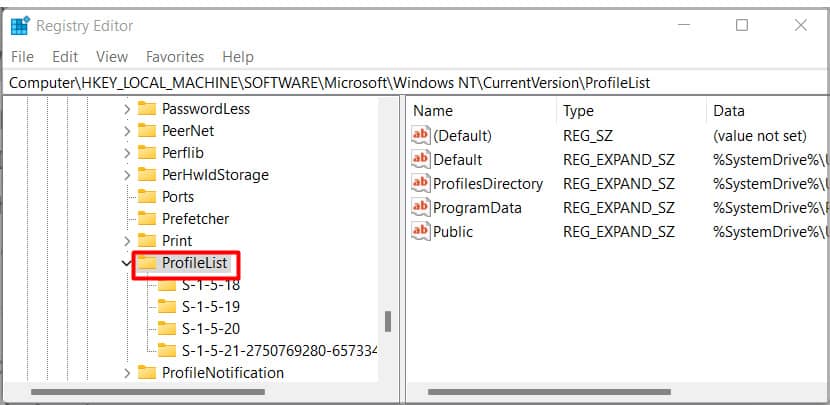Select the Print key label
Screen dimensions: 830x405
pyautogui.click(x=177, y=241)
